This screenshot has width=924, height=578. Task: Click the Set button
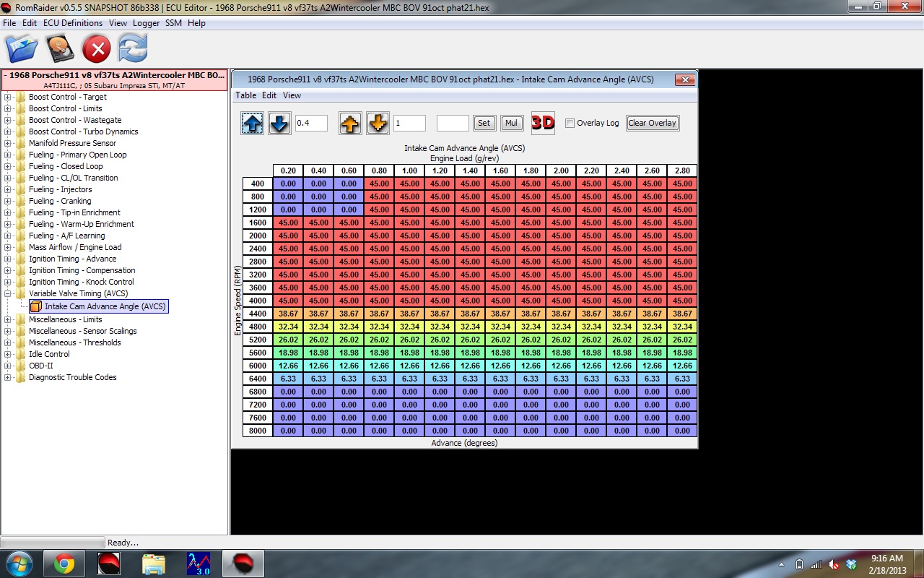pos(484,123)
